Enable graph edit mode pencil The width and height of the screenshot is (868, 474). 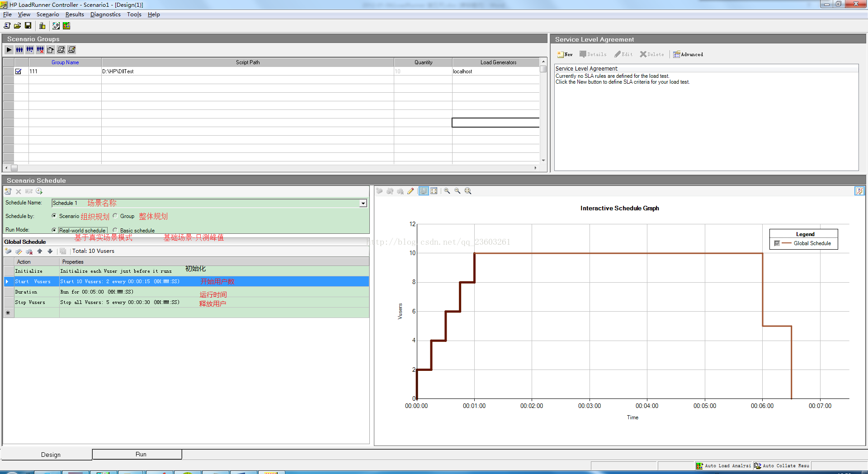click(x=410, y=191)
